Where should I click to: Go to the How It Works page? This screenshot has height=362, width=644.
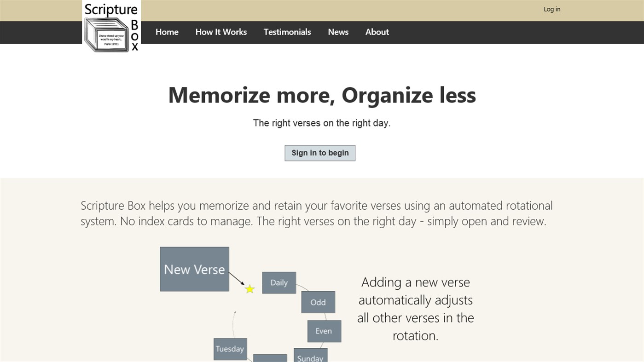pyautogui.click(x=221, y=32)
